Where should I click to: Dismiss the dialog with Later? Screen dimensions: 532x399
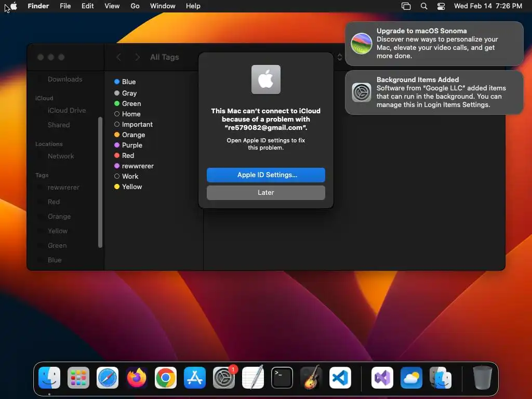point(265,192)
